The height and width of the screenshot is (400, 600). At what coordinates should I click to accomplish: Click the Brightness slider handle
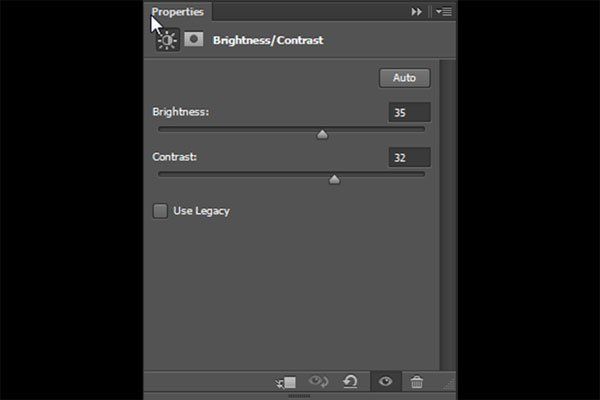[322, 134]
